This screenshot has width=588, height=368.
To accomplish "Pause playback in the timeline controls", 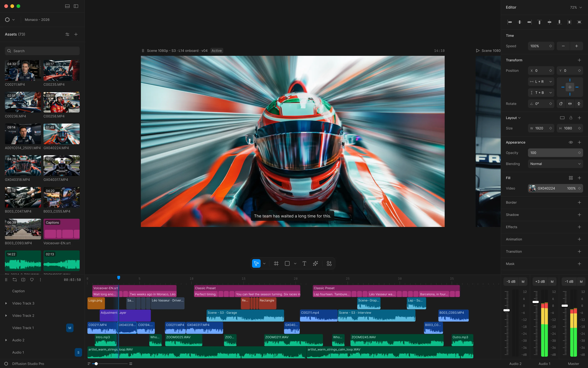I will point(6,280).
